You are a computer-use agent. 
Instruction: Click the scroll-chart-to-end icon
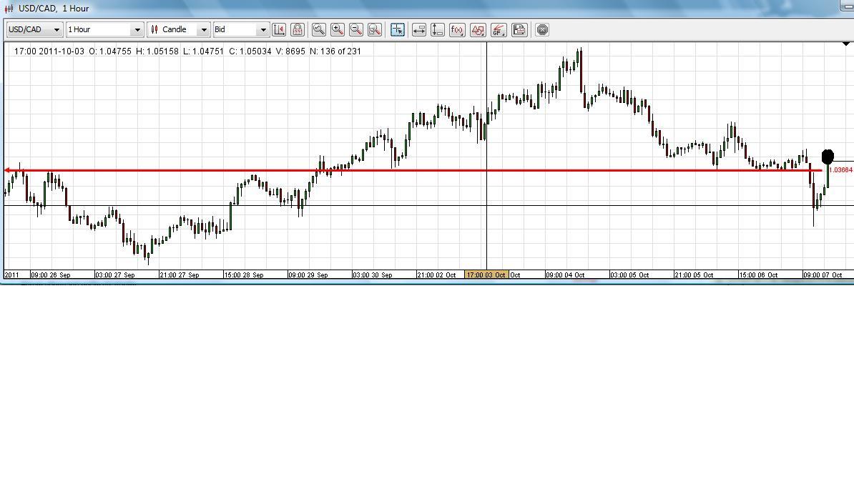(279, 30)
